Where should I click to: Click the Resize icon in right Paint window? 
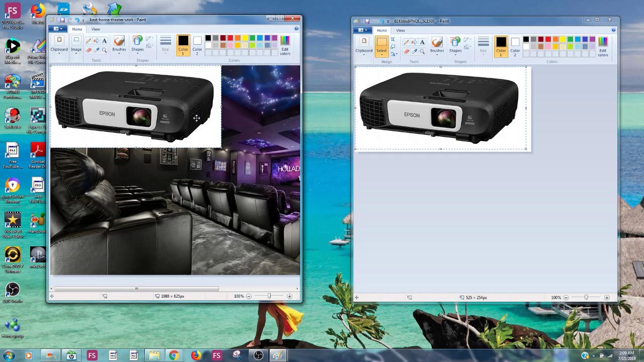(x=393, y=47)
